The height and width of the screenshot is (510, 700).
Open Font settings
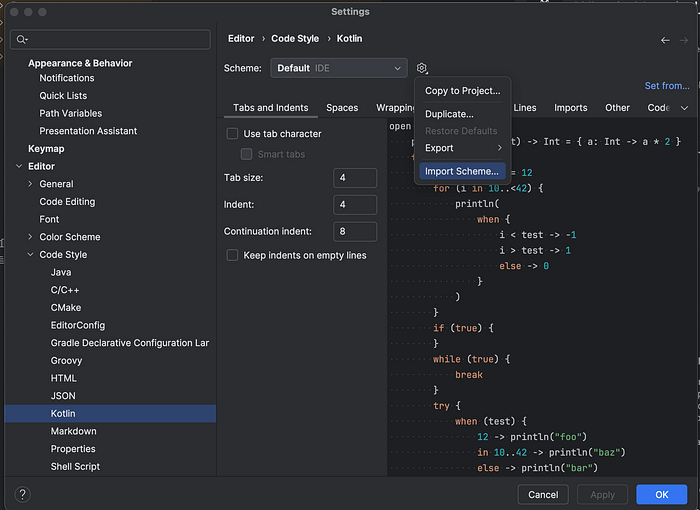(49, 219)
